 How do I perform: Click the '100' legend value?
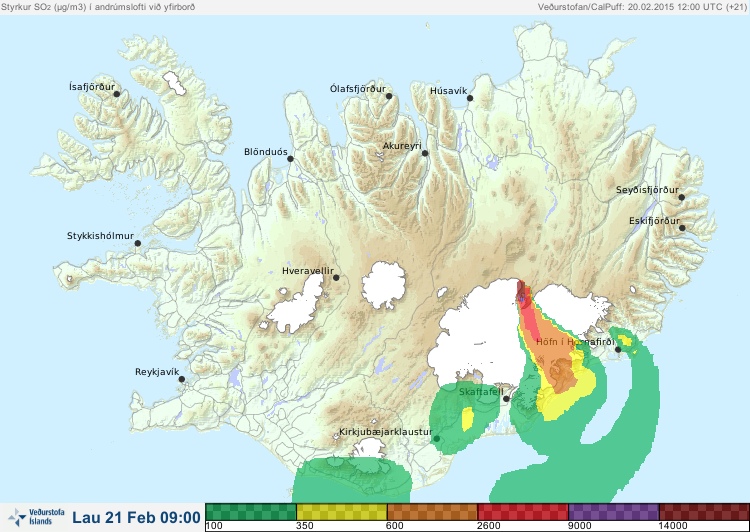click(x=214, y=526)
